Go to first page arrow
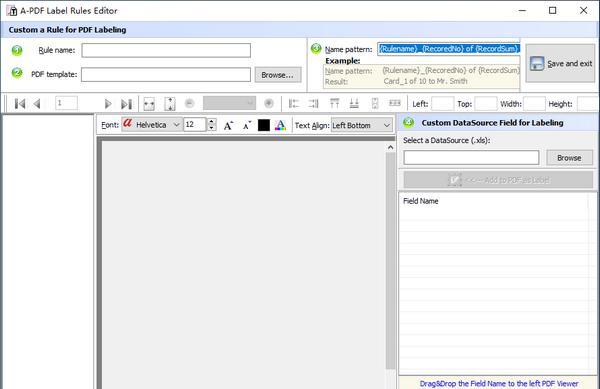 [x=20, y=104]
